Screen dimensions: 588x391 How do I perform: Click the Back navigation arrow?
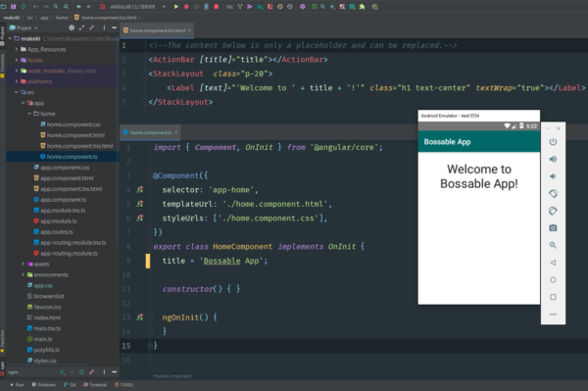[x=78, y=7]
